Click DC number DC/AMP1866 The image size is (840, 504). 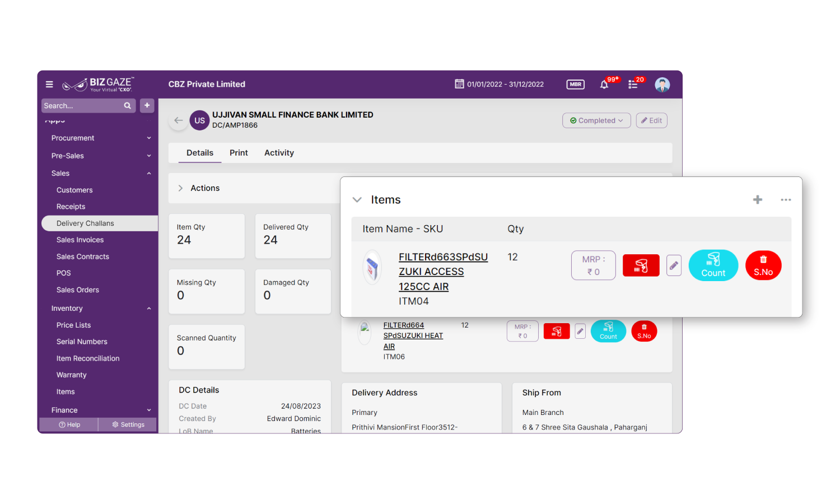(235, 125)
